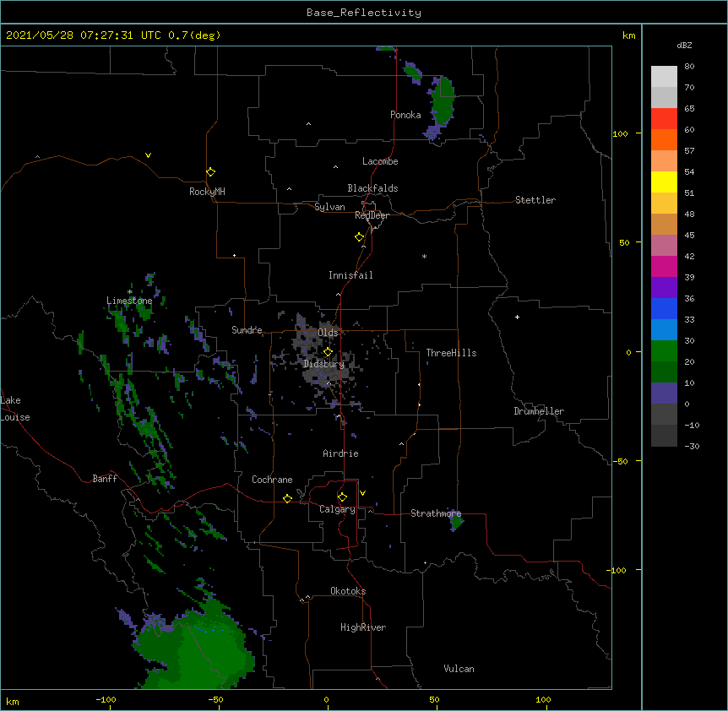Click the Sylvan label
Screen dimensions: 728x711
(329, 207)
